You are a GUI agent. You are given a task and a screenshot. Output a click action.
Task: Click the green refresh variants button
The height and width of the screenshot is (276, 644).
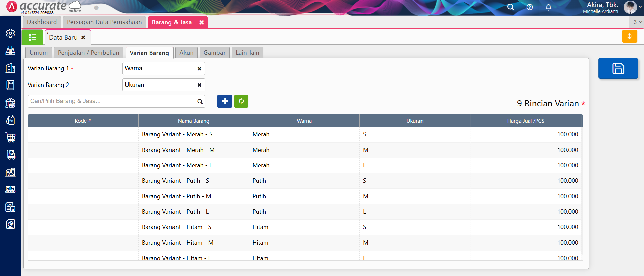241,101
